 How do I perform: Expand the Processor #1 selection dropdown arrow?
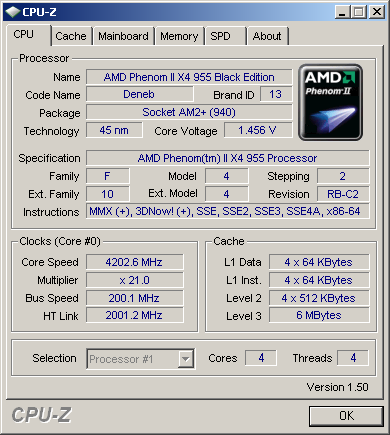[185, 359]
